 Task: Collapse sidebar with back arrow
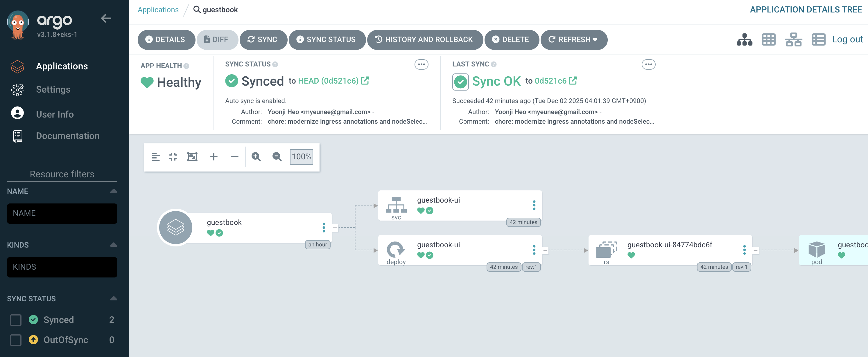(x=106, y=19)
